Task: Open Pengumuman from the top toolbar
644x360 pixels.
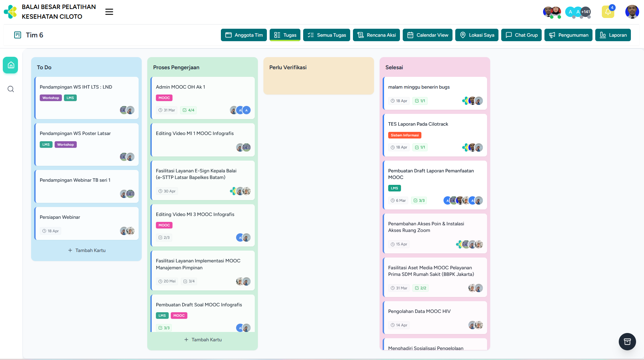Action: [568, 35]
